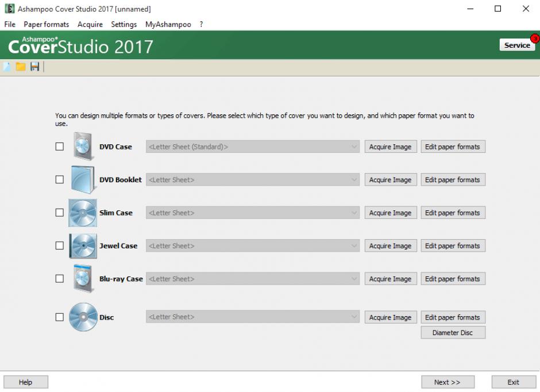This screenshot has height=392, width=540.
Task: Enable the Disc checkbox
Action: click(x=60, y=317)
